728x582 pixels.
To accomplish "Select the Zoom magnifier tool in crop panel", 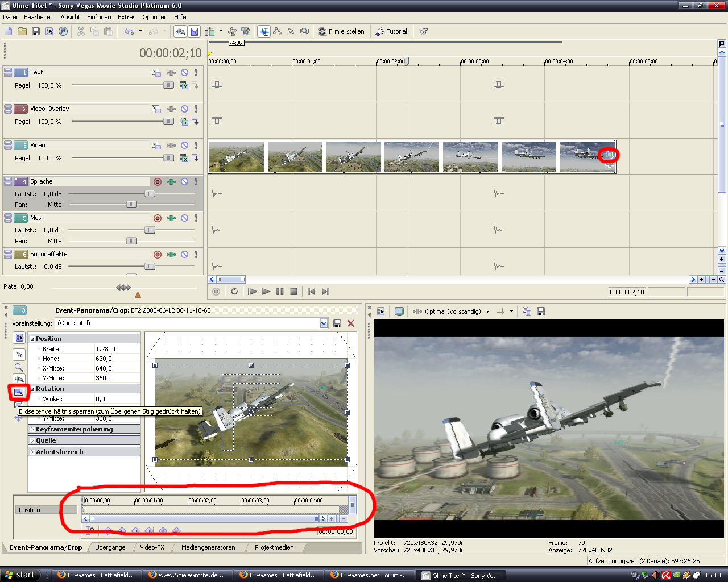I will click(19, 367).
